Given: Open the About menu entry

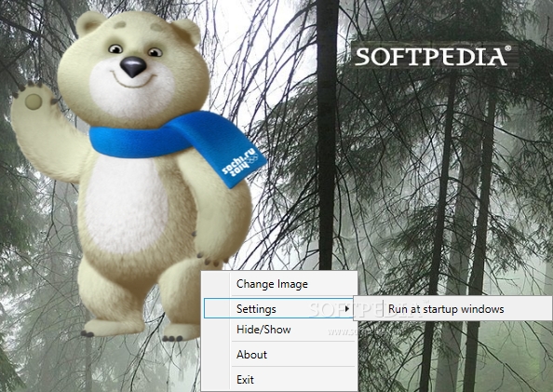Looking at the screenshot, I should coord(279,354).
